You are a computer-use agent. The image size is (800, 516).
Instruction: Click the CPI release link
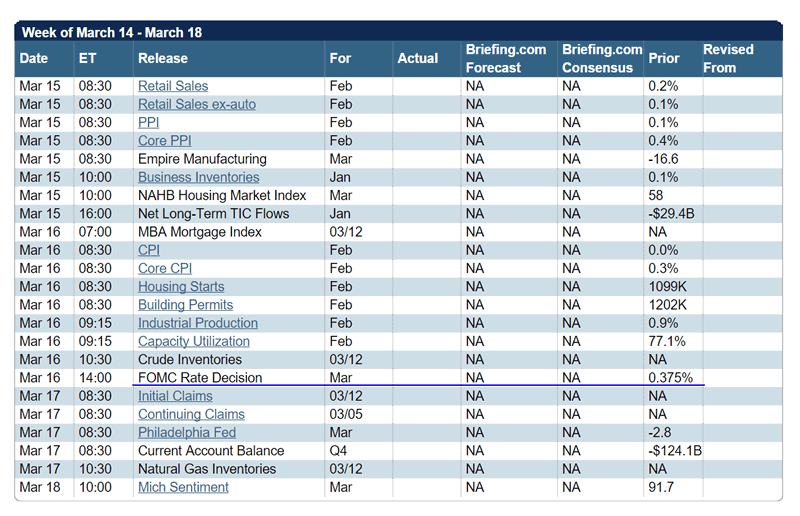(x=148, y=250)
